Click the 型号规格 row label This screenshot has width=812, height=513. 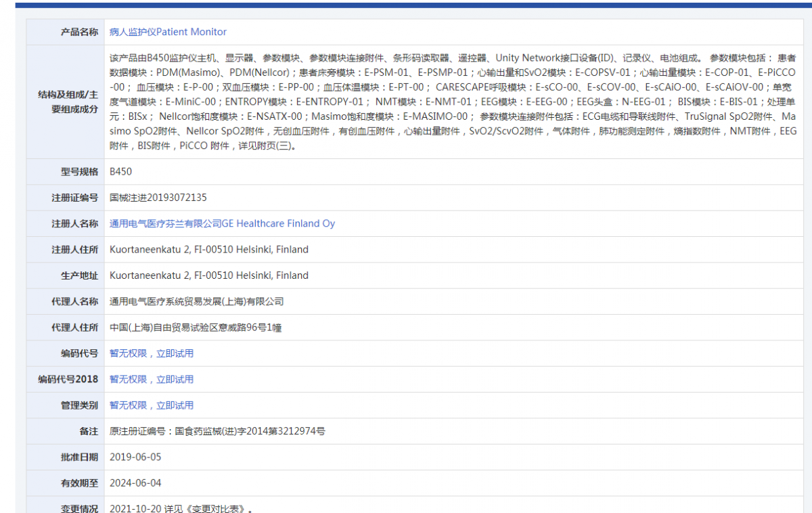[x=79, y=172]
